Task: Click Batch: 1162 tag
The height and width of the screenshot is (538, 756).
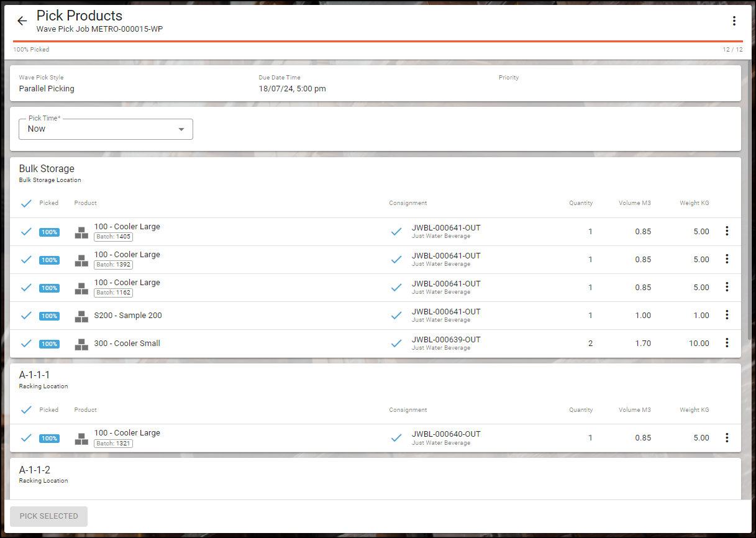Action: coord(113,293)
